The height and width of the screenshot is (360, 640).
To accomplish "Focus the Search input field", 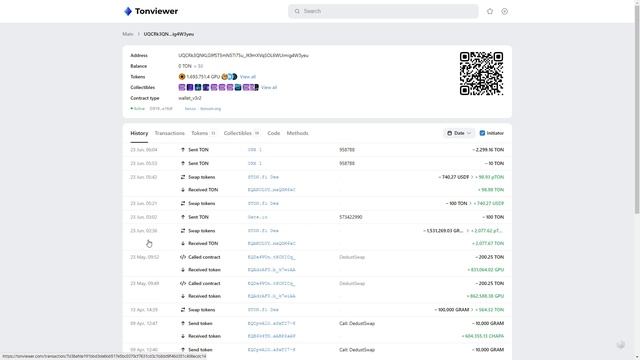I will coord(383,11).
